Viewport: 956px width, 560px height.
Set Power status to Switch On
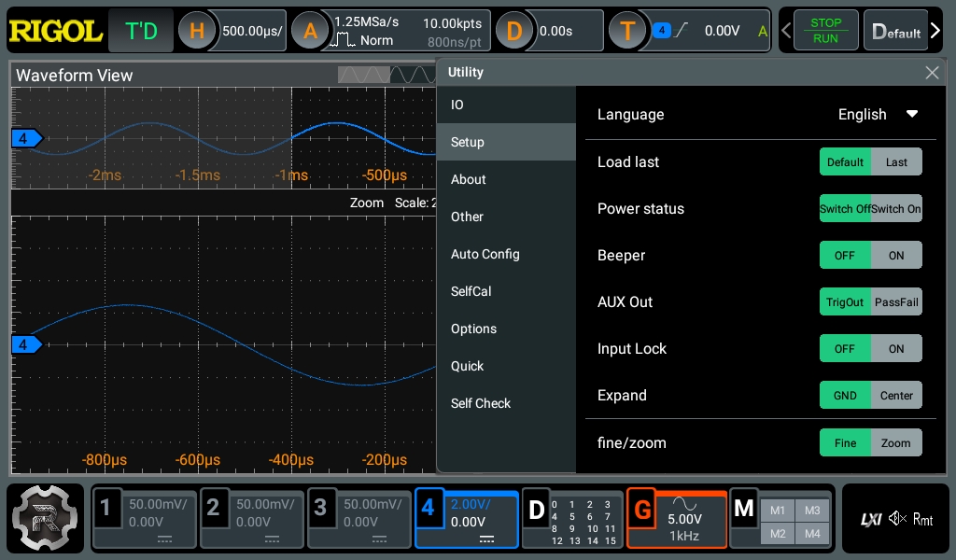click(x=896, y=208)
